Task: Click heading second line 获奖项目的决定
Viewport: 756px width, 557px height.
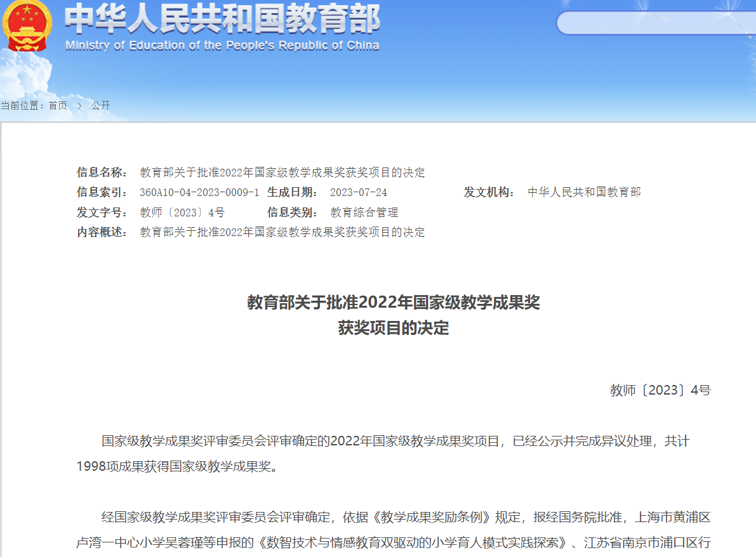Action: pyautogui.click(x=394, y=328)
